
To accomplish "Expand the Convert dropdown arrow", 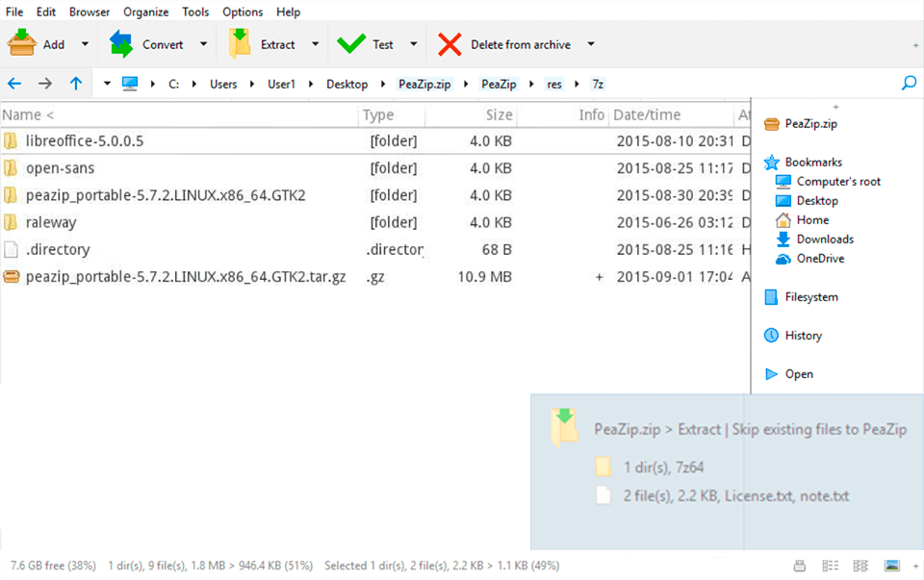I will pos(203,44).
